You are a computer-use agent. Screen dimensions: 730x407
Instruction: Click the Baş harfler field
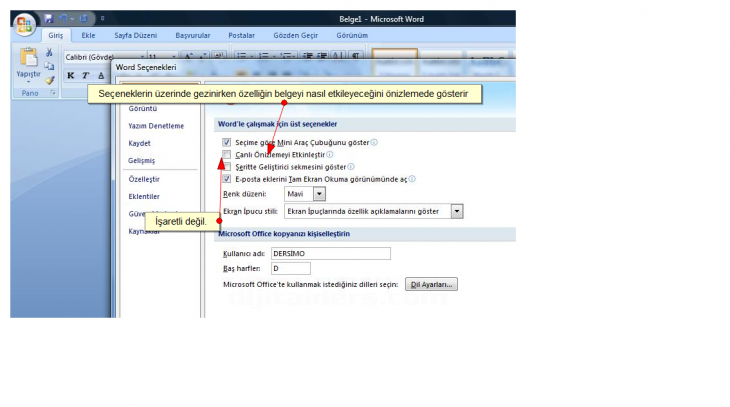coord(291,268)
